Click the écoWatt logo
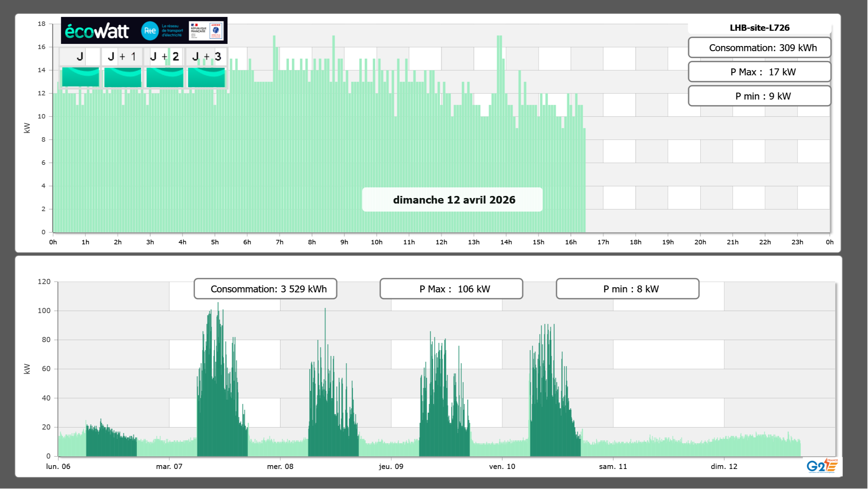The height and width of the screenshot is (489, 868). (x=97, y=31)
